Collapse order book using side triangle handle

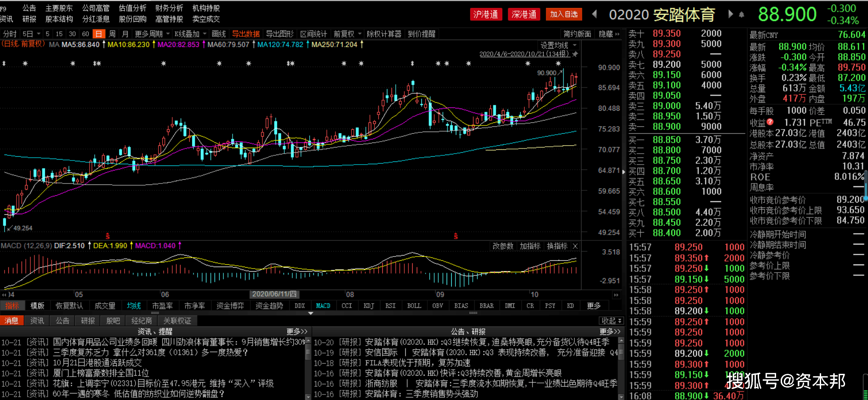(x=624, y=172)
